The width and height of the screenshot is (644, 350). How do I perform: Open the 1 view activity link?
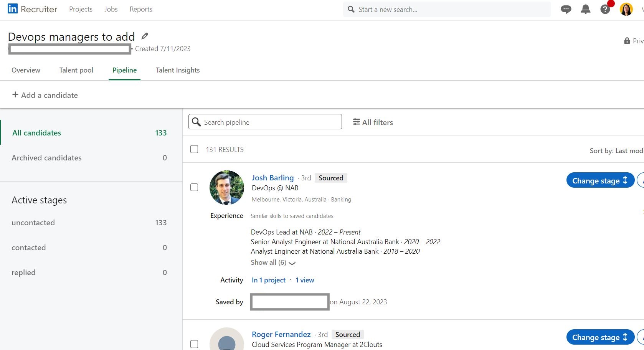pos(305,280)
